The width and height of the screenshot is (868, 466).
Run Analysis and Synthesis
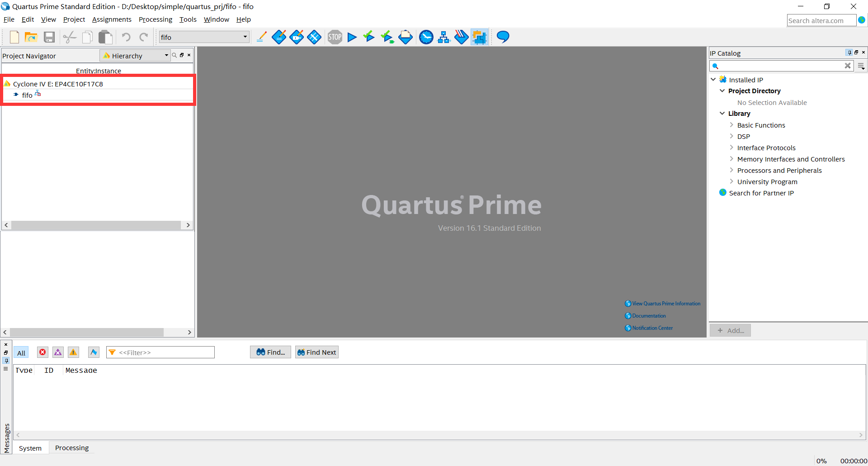pos(369,37)
